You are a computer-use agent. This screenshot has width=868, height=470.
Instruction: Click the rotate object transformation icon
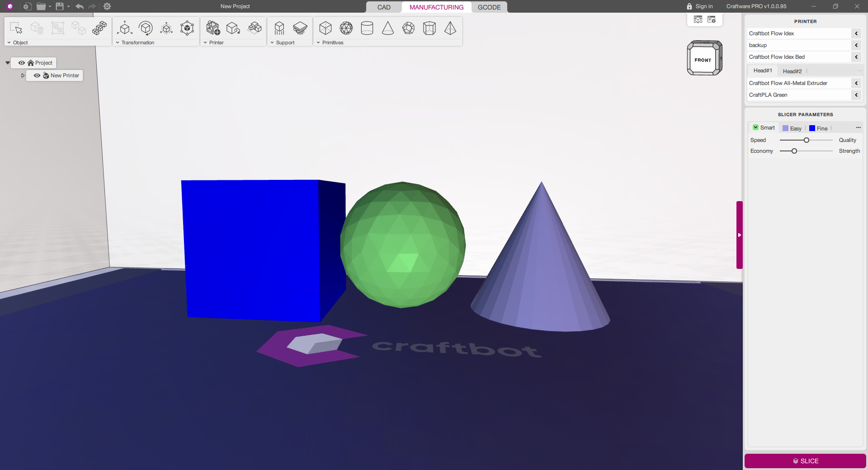[146, 28]
